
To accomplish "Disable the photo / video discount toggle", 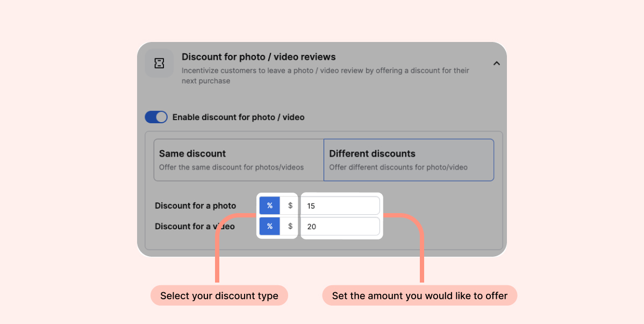I will click(x=156, y=117).
